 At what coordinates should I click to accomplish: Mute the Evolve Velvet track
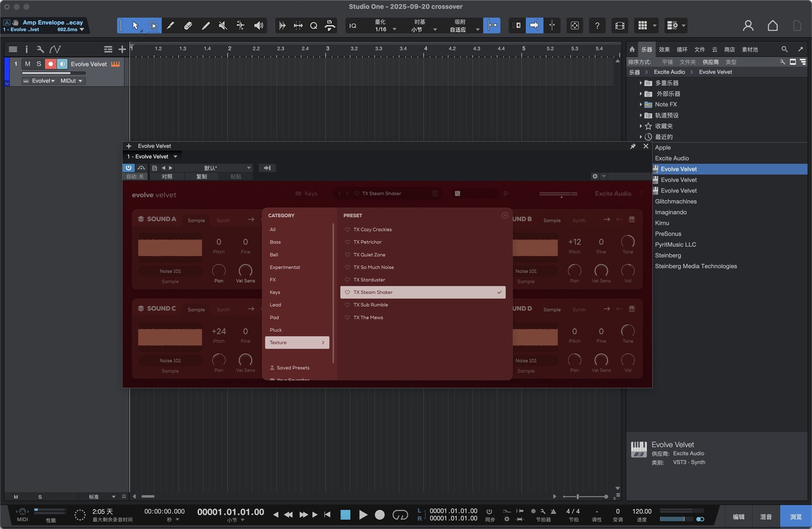(x=27, y=64)
